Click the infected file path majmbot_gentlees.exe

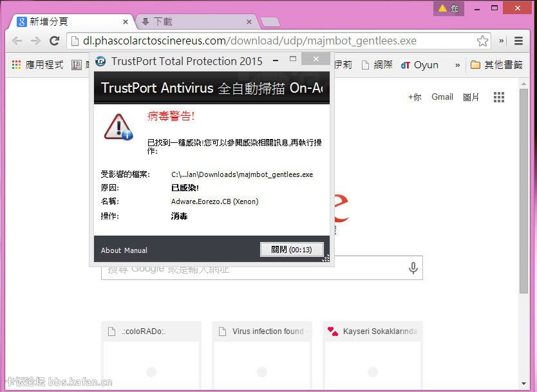tap(242, 174)
